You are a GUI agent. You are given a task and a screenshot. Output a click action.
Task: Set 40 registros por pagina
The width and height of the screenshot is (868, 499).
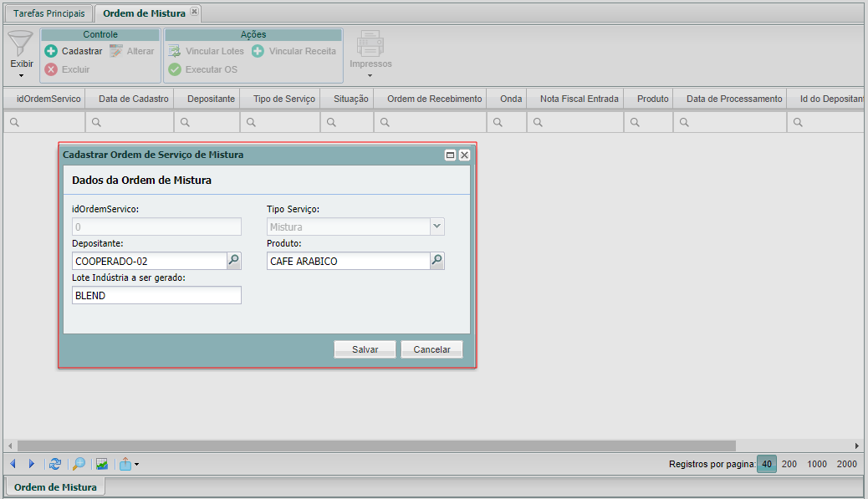click(x=767, y=464)
